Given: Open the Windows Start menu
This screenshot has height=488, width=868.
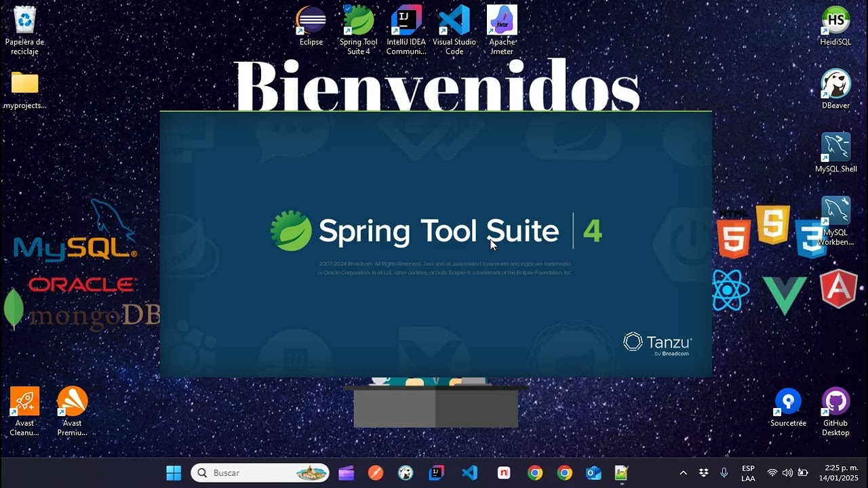Looking at the screenshot, I should point(174,473).
